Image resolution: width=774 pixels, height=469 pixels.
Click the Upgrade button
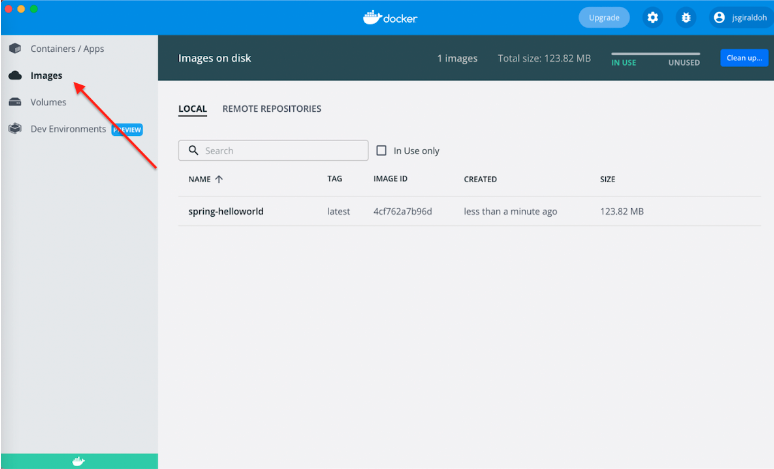[x=604, y=17]
